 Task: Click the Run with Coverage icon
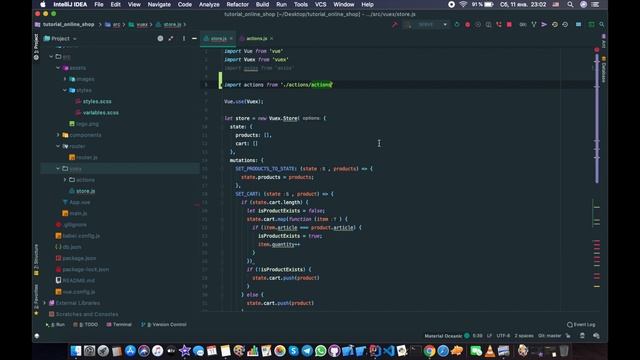point(478,24)
